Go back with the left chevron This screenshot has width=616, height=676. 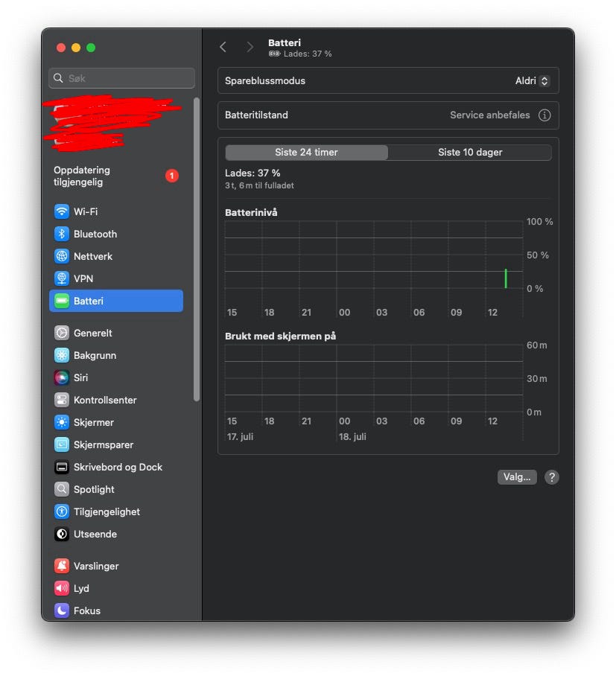tap(223, 47)
